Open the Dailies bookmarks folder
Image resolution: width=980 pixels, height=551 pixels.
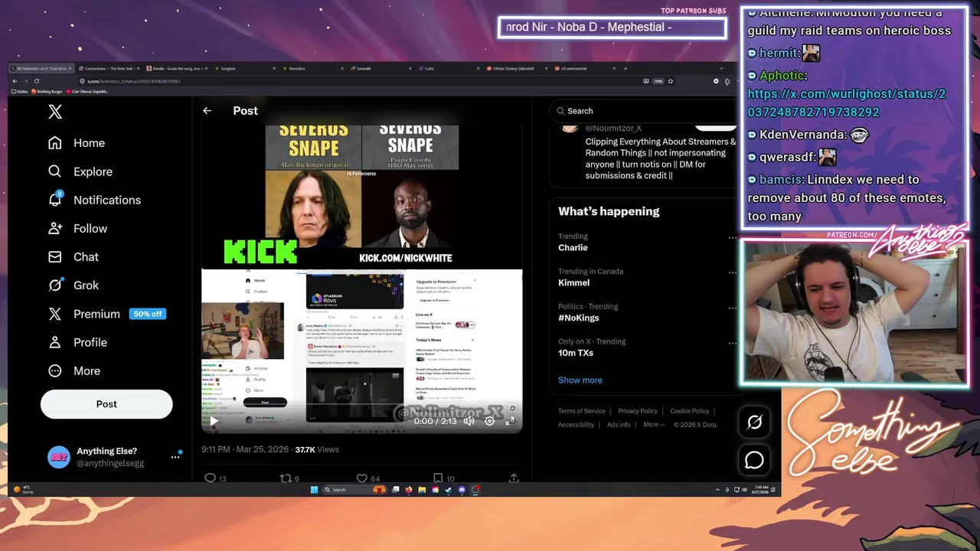click(19, 91)
